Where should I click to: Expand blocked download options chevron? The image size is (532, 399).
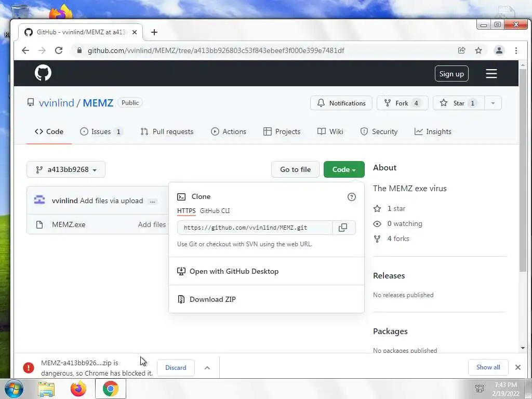[x=207, y=368]
